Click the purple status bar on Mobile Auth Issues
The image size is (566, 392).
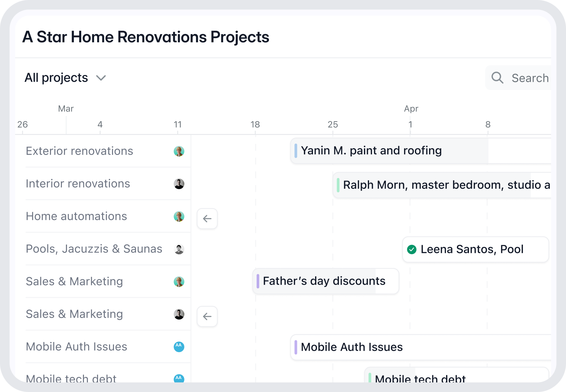(296, 347)
